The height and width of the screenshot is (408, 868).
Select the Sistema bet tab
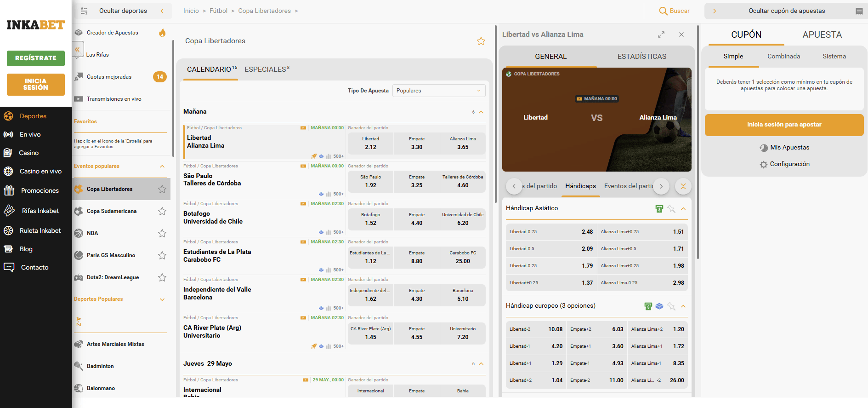pos(834,56)
